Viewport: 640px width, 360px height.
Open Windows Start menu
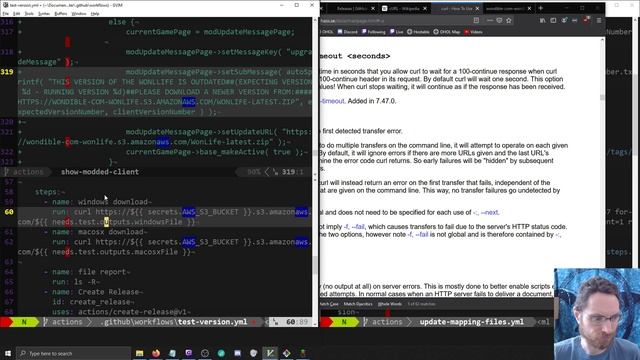(x=8, y=353)
